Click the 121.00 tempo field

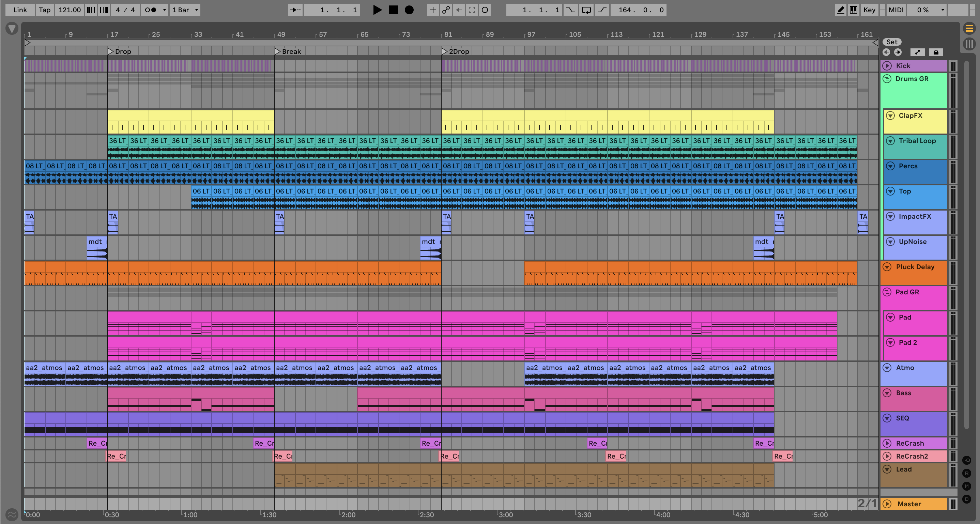[x=69, y=10]
